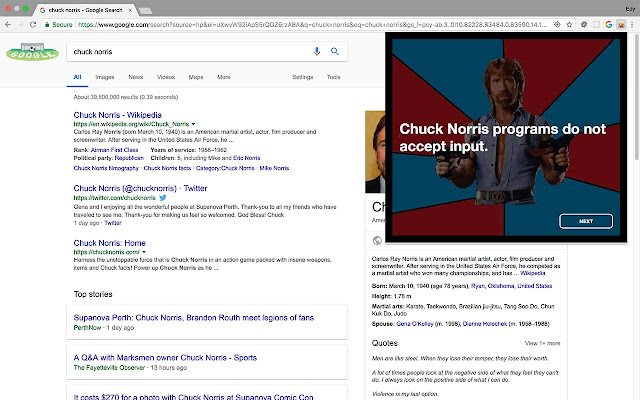Click NEXT button in Chuck Norris popup
This screenshot has height=400, width=640.
[x=586, y=221]
